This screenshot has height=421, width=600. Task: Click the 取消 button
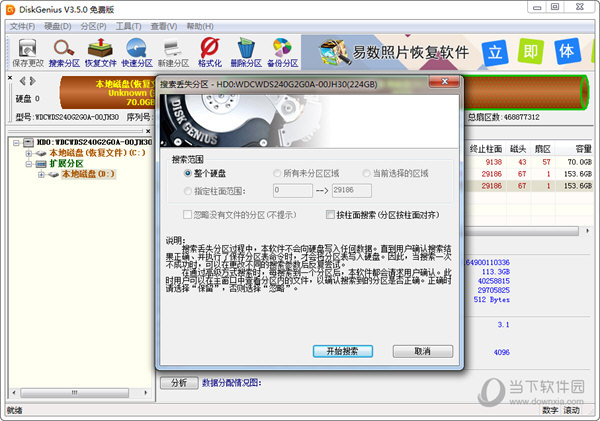[x=422, y=351]
